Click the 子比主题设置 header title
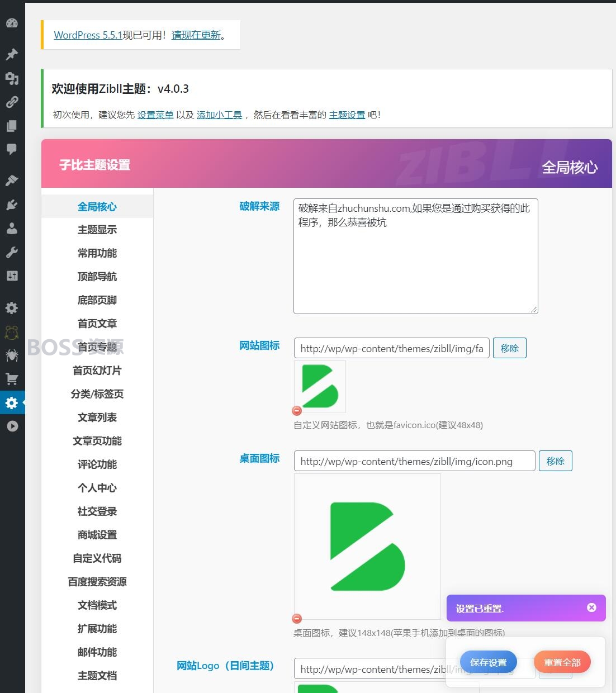616x693 pixels. pyautogui.click(x=94, y=165)
